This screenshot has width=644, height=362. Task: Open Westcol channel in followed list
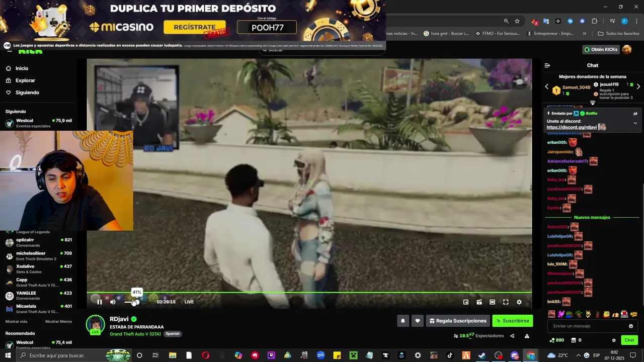tap(38, 123)
